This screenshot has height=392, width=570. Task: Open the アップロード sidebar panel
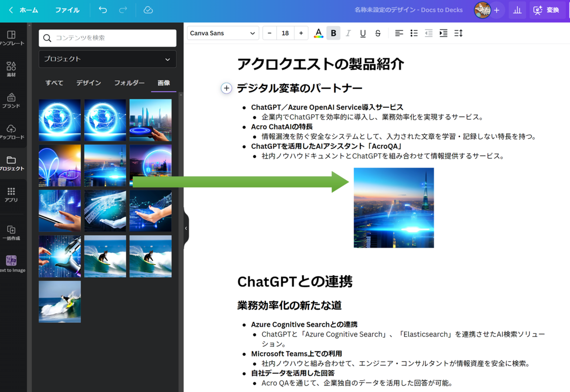click(11, 132)
